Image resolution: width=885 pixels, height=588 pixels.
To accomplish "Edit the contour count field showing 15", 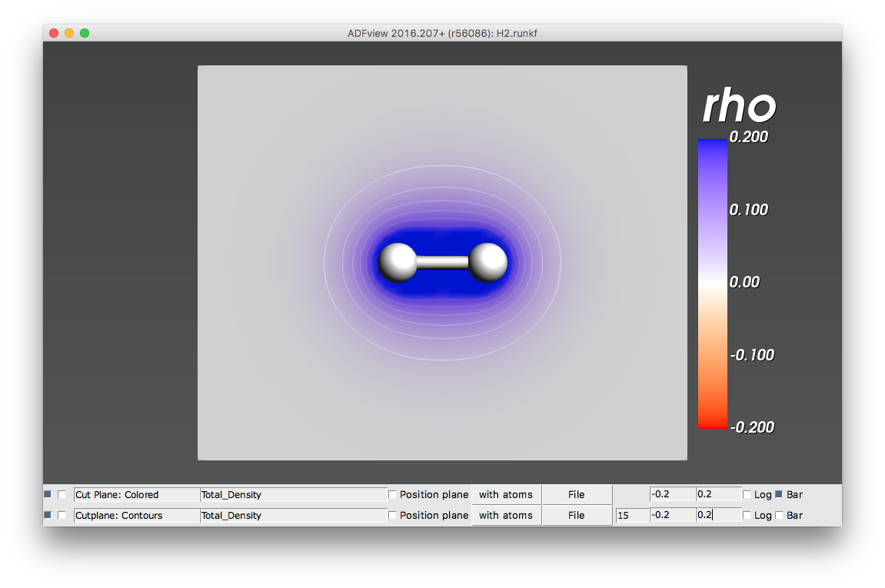I will coord(632,515).
